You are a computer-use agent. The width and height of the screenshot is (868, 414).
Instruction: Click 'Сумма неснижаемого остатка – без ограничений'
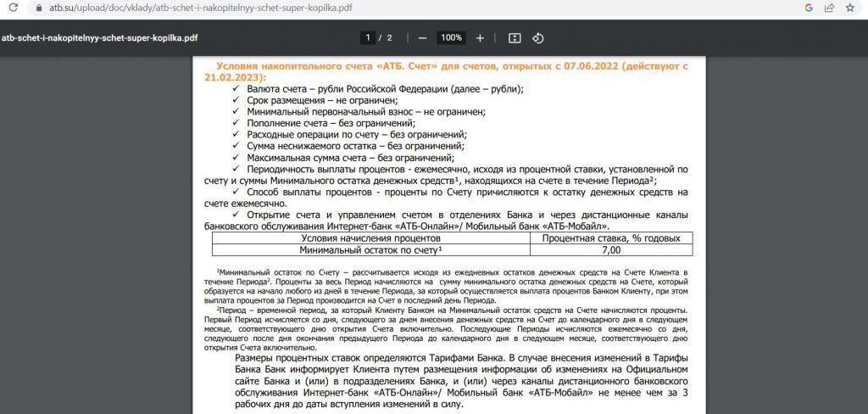click(355, 146)
